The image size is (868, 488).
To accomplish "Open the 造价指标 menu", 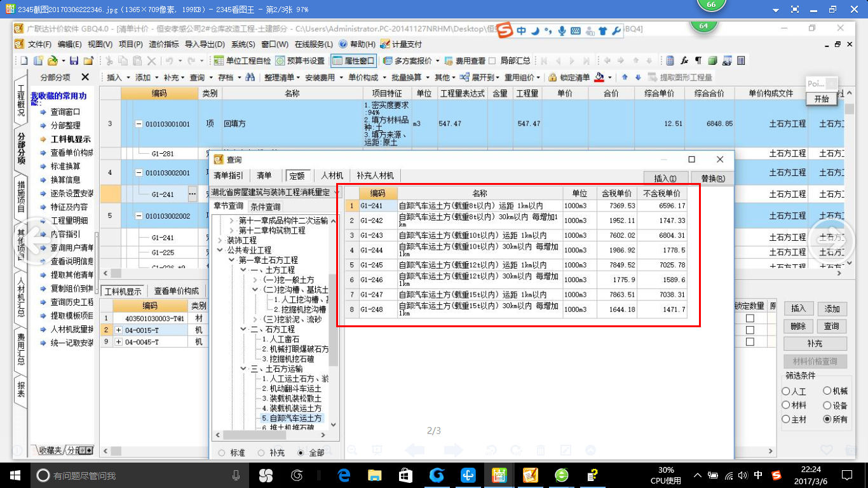I will (x=164, y=44).
